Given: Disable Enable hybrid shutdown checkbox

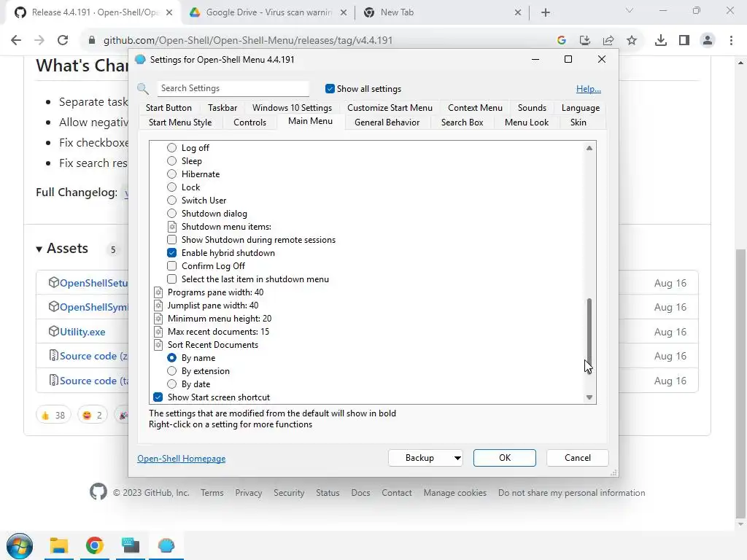Looking at the screenshot, I should pos(172,253).
